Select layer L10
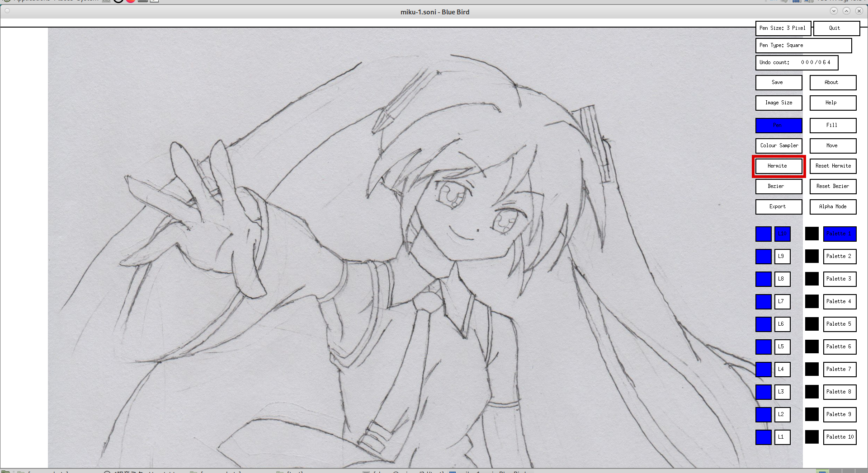The height and width of the screenshot is (473, 868). [x=782, y=234]
